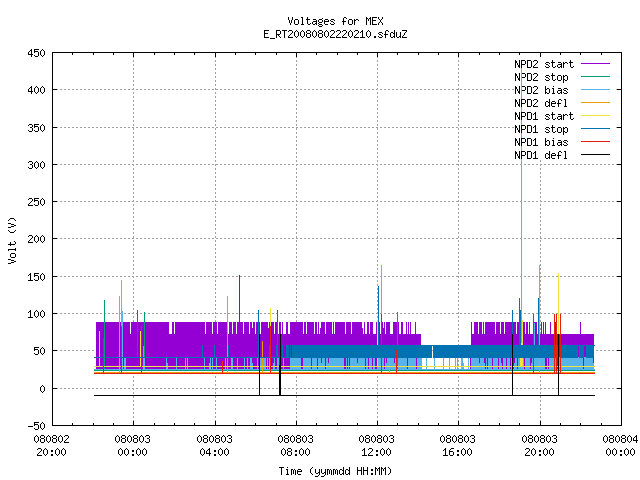This screenshot has height=480, width=640.
Task: Click the 'NPD1 bias' legend label
Action: coord(541,142)
